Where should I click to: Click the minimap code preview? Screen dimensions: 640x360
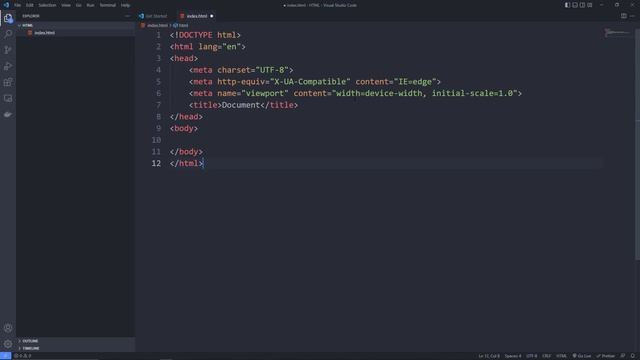(617, 33)
